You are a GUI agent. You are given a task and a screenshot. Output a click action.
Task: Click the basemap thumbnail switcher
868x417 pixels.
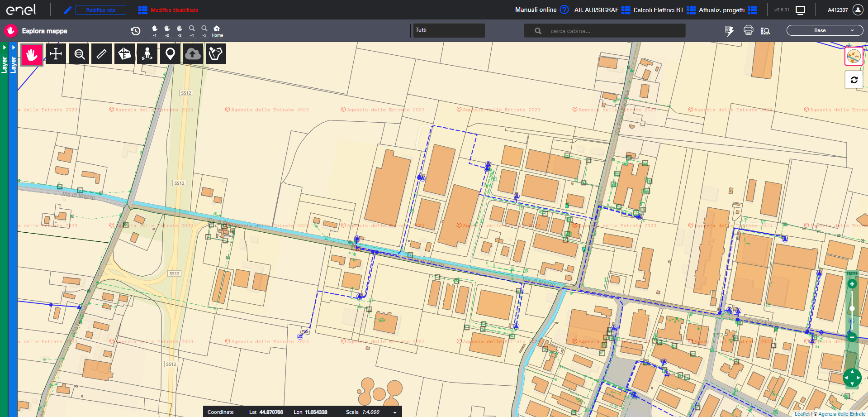pyautogui.click(x=854, y=56)
